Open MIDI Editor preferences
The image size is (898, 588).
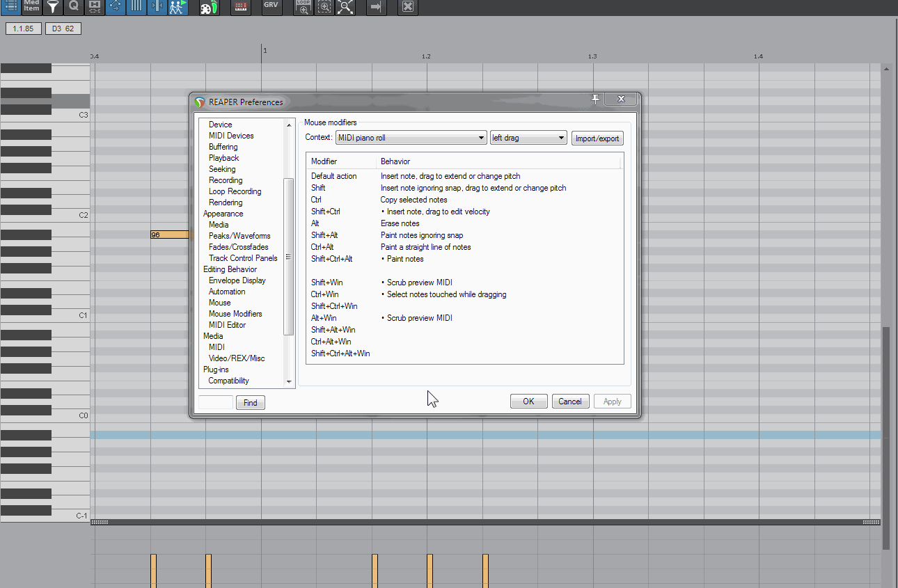click(x=227, y=325)
